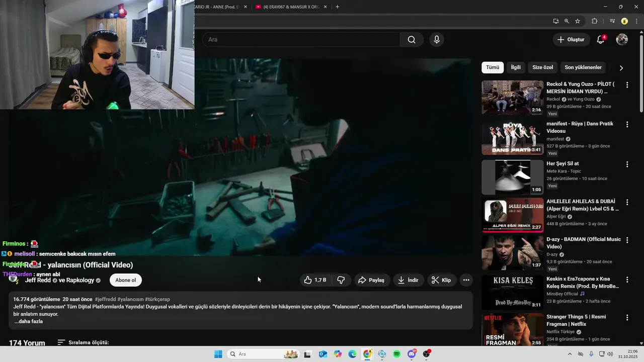Click the Oluştur create button
This screenshot has width=644, height=362.
(x=572, y=40)
